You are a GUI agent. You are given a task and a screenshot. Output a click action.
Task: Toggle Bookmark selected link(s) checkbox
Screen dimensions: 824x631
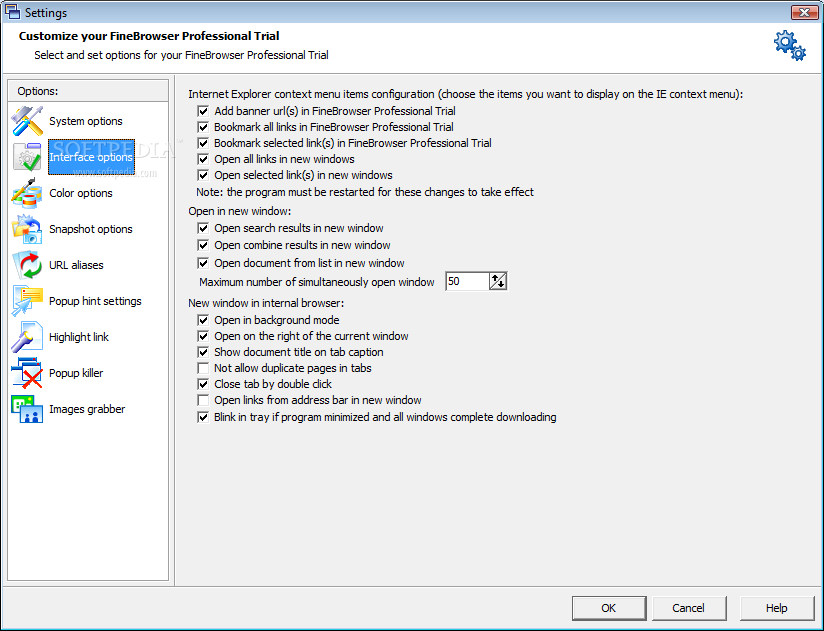(203, 143)
